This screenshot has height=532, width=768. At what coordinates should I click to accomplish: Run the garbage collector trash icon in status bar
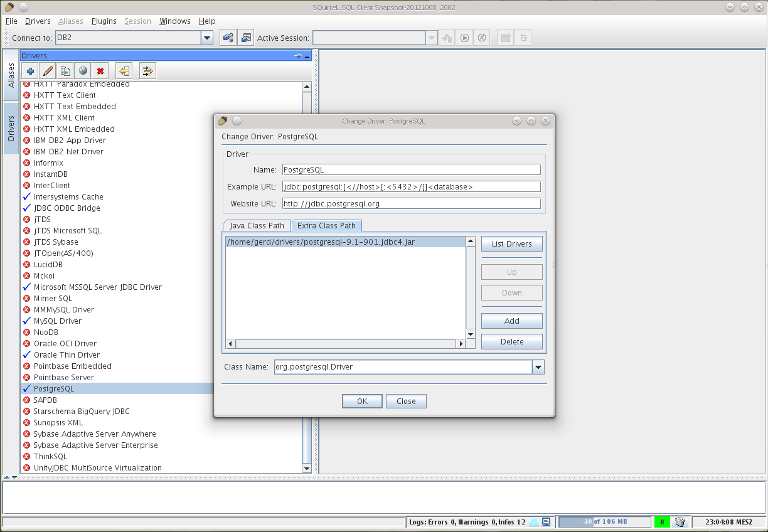(x=680, y=521)
